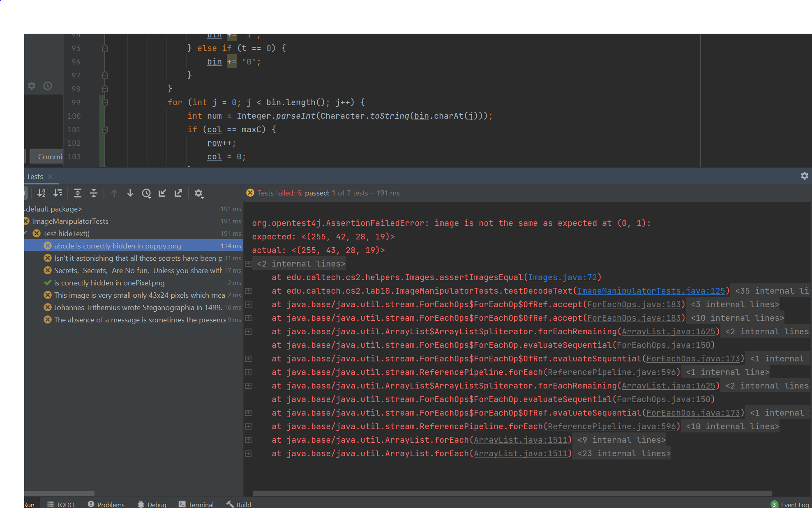The height and width of the screenshot is (508, 812).
Task: Open ImageManipulatorTests.java:125 stack trace link
Action: [651, 291]
